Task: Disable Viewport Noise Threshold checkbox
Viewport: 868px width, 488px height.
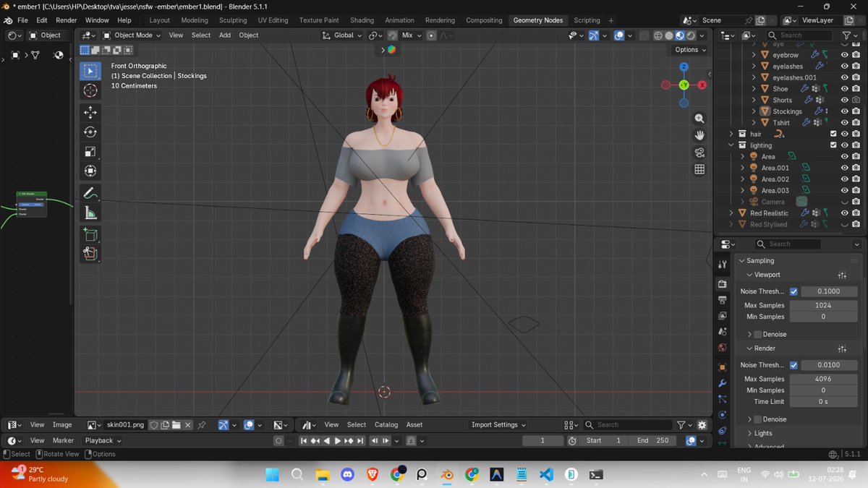Action: (794, 291)
